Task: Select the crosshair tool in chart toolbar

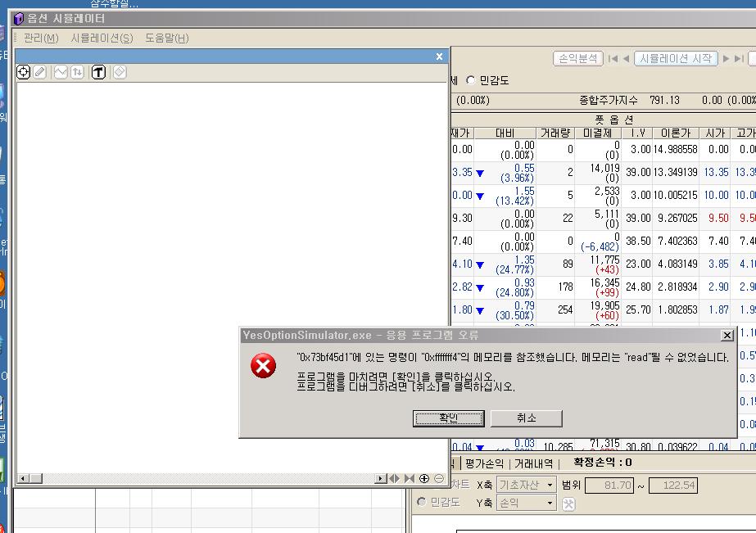Action: 24,72
